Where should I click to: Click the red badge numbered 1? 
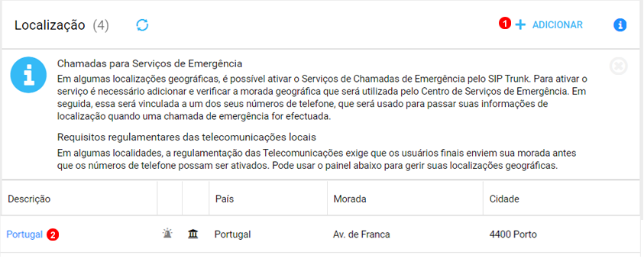[505, 24]
